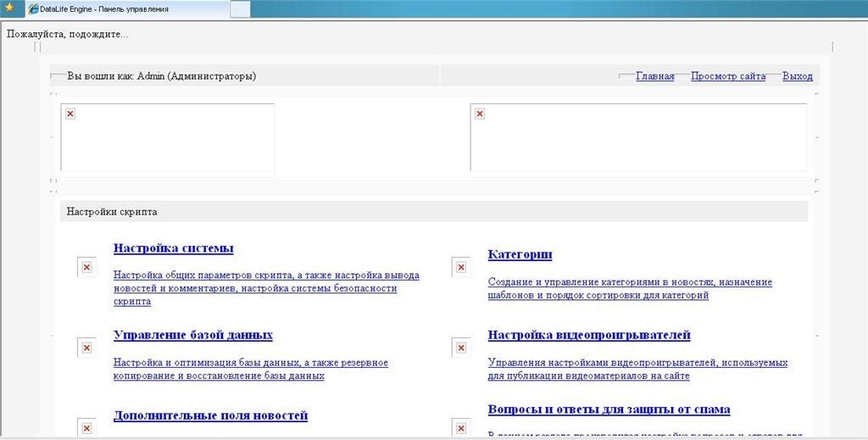Viewport: 868px width, 440px height.
Task: Click 'Вы вошли как: Admin' text
Action: point(162,76)
